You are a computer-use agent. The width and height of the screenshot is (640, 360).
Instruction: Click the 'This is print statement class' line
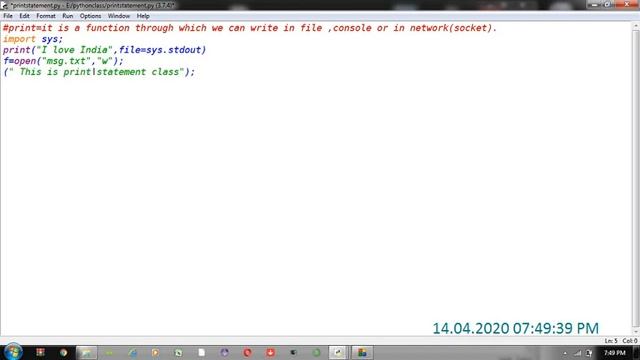coord(99,72)
